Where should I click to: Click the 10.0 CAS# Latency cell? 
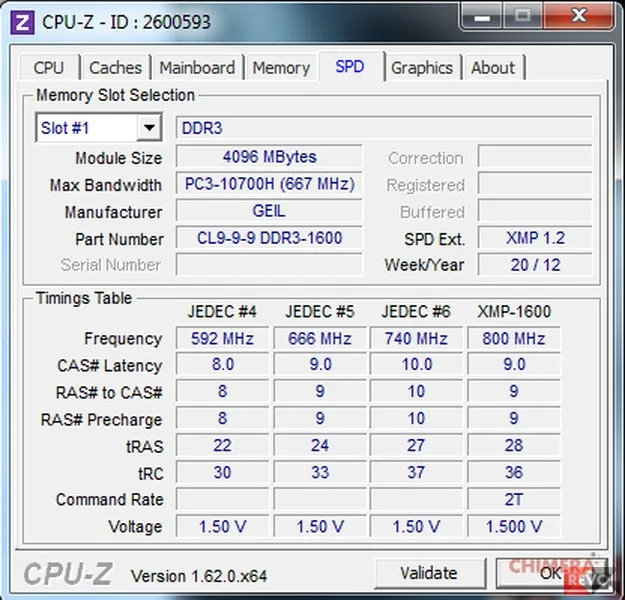[416, 364]
